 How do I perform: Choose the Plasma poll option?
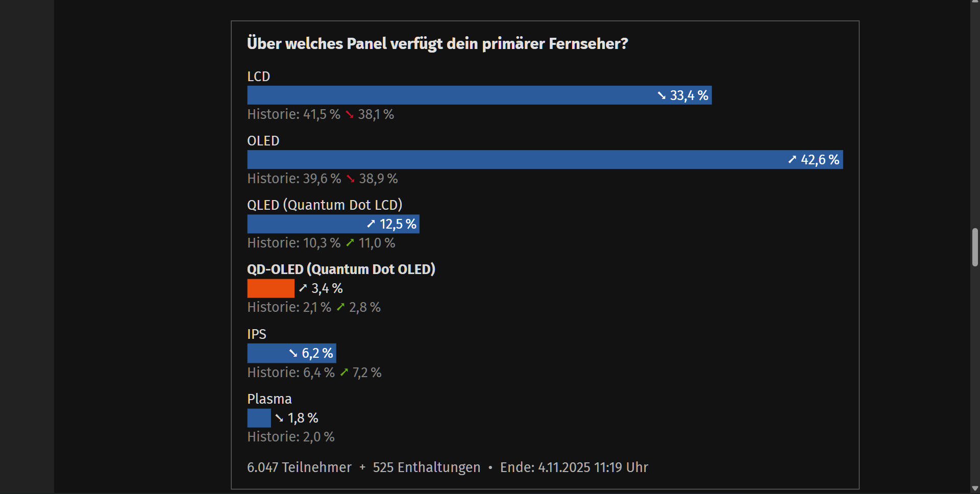click(x=258, y=418)
